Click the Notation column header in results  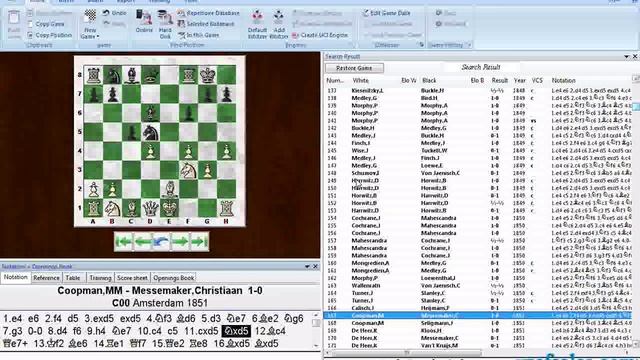pyautogui.click(x=564, y=80)
